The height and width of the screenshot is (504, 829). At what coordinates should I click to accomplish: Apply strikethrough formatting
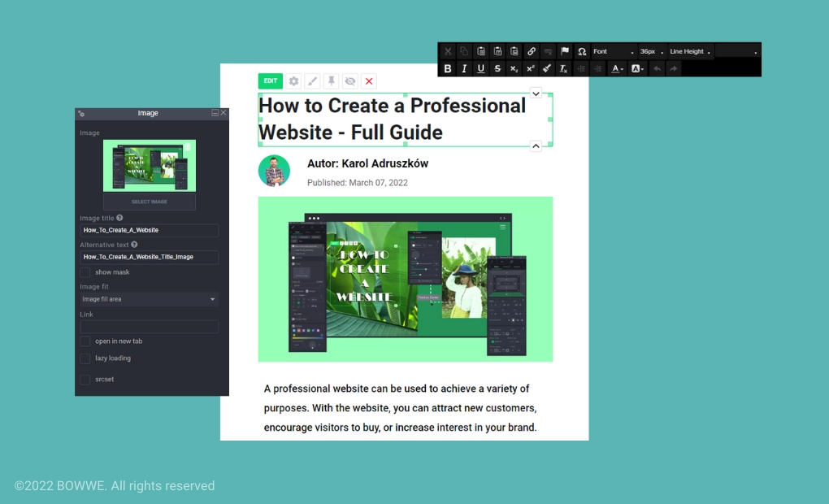point(497,69)
